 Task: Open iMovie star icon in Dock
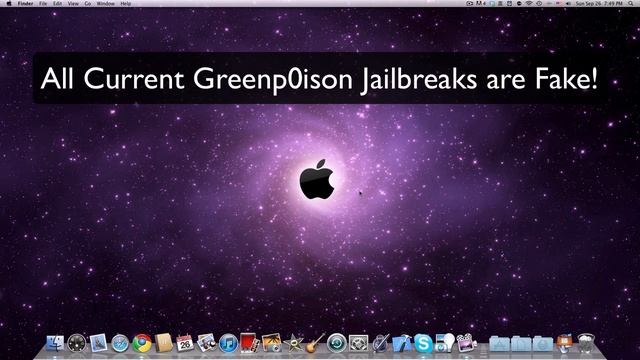(293, 343)
